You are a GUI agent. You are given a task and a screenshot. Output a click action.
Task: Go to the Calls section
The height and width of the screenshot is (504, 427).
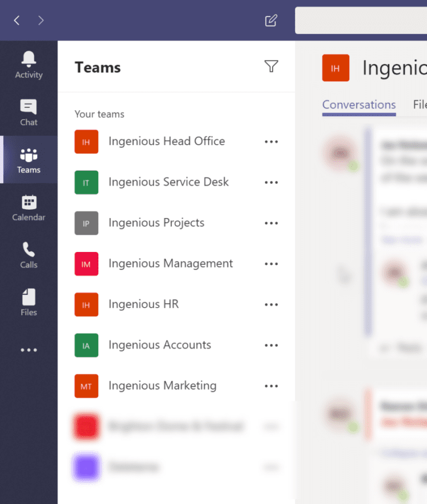pyautogui.click(x=28, y=255)
